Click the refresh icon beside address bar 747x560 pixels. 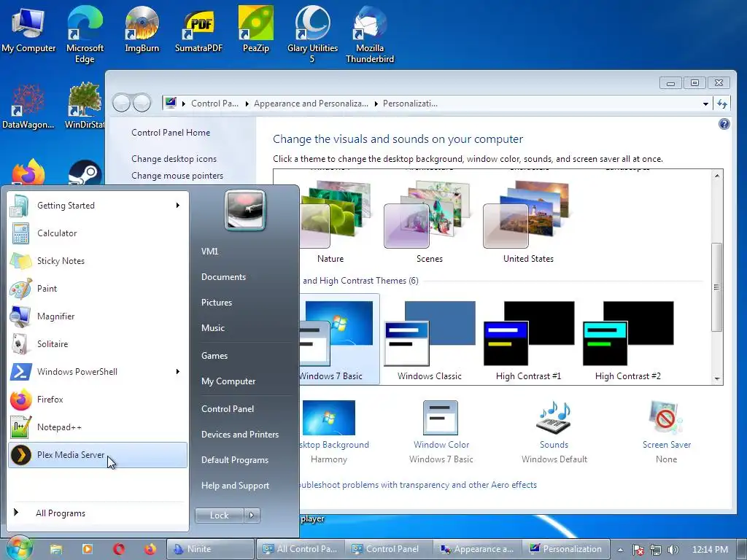pos(721,104)
